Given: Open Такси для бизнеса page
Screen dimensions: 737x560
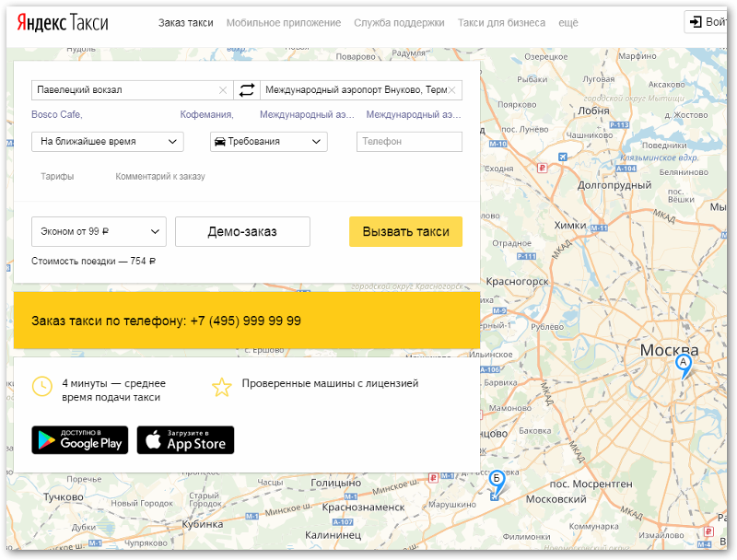Looking at the screenshot, I should [501, 22].
